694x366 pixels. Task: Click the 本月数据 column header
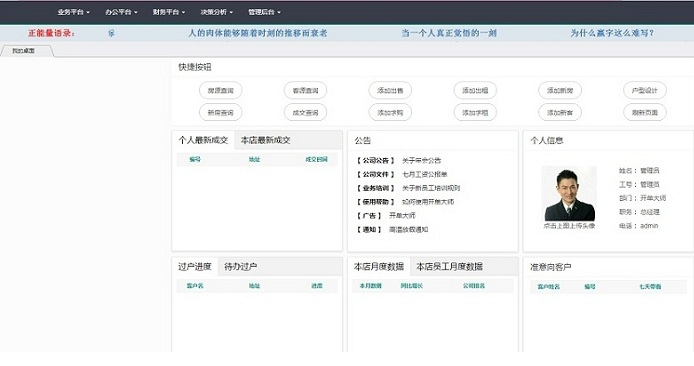coord(371,286)
